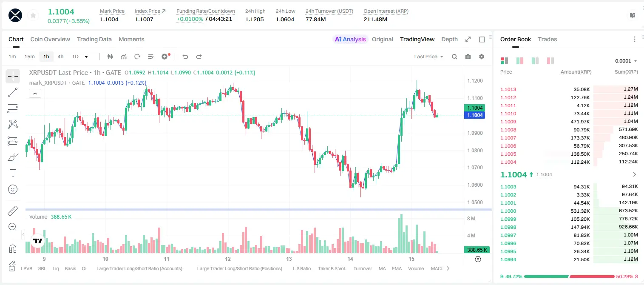The width and height of the screenshot is (644, 285).
Task: Open the Last Price dropdown
Action: tap(428, 57)
